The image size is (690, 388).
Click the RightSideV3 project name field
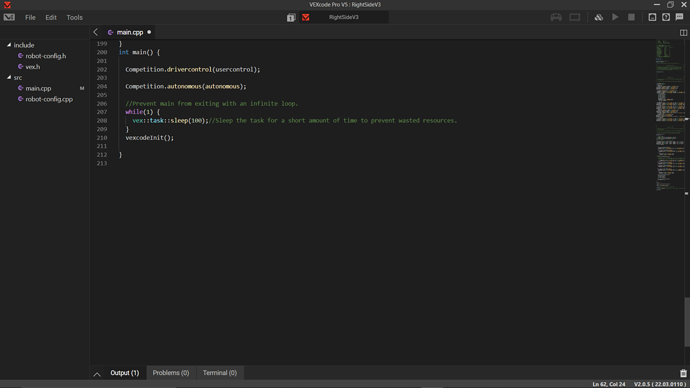click(x=344, y=17)
